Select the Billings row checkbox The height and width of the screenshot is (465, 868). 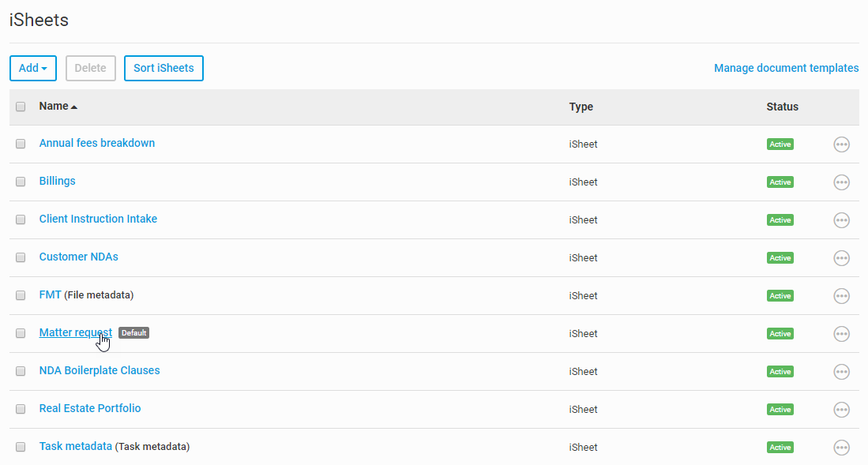click(x=21, y=182)
